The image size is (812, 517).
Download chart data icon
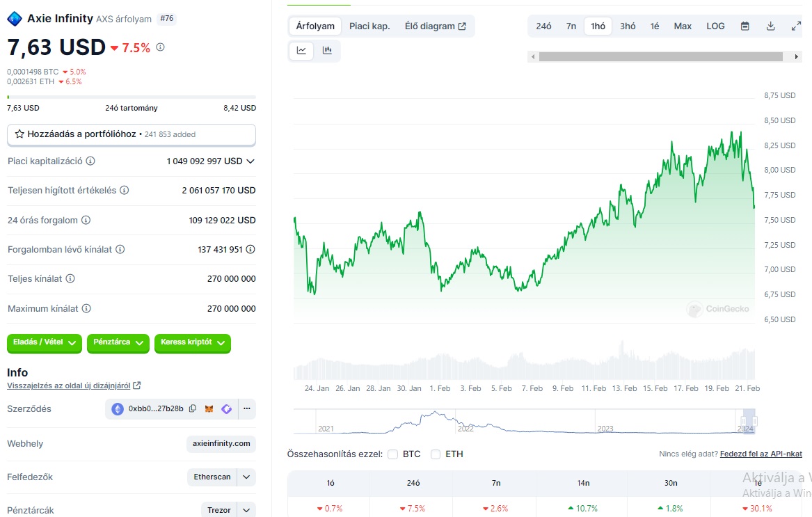(770, 26)
